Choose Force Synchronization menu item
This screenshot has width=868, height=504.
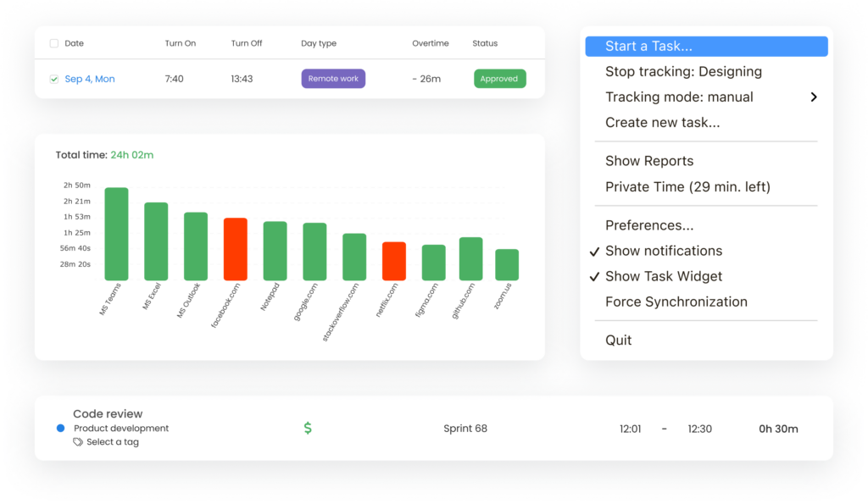point(676,302)
